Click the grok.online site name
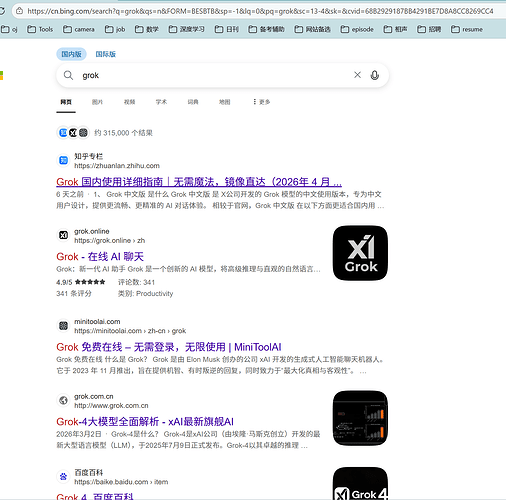This screenshot has height=500, width=506. [x=92, y=231]
